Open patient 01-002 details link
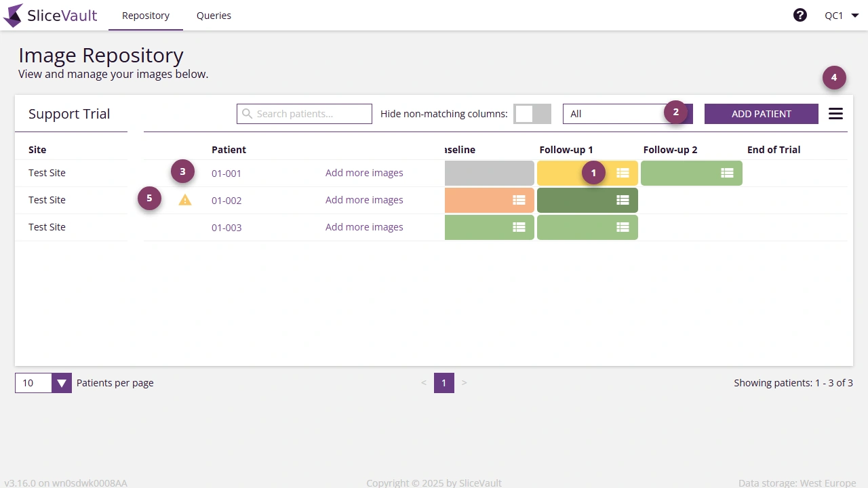868x488 pixels. pos(226,200)
